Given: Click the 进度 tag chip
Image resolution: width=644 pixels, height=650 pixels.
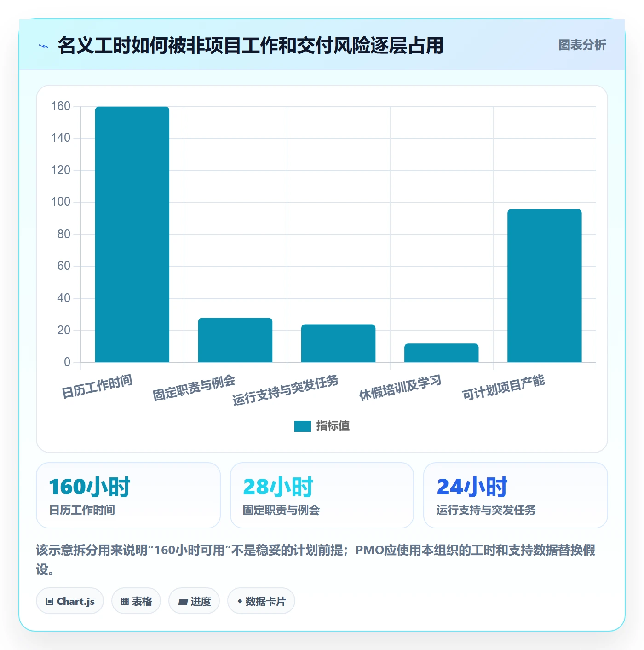Looking at the screenshot, I should (x=194, y=601).
